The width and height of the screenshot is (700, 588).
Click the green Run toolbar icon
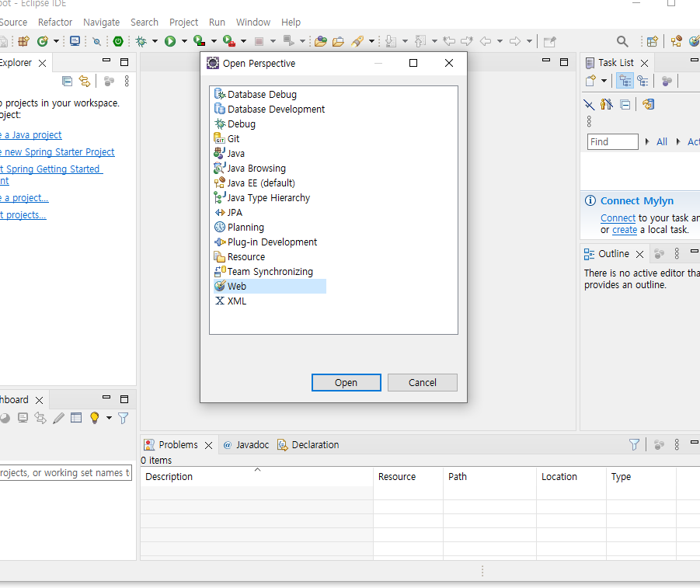click(170, 41)
